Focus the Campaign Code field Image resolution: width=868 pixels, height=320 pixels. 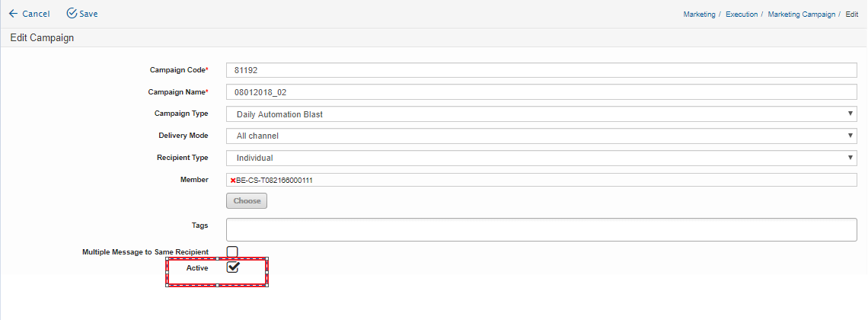(541, 70)
